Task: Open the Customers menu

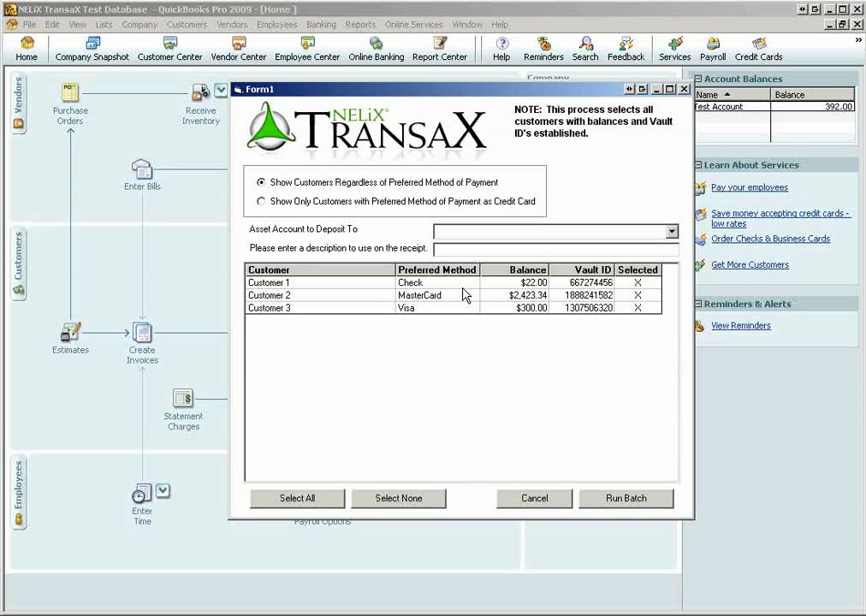Action: [187, 24]
